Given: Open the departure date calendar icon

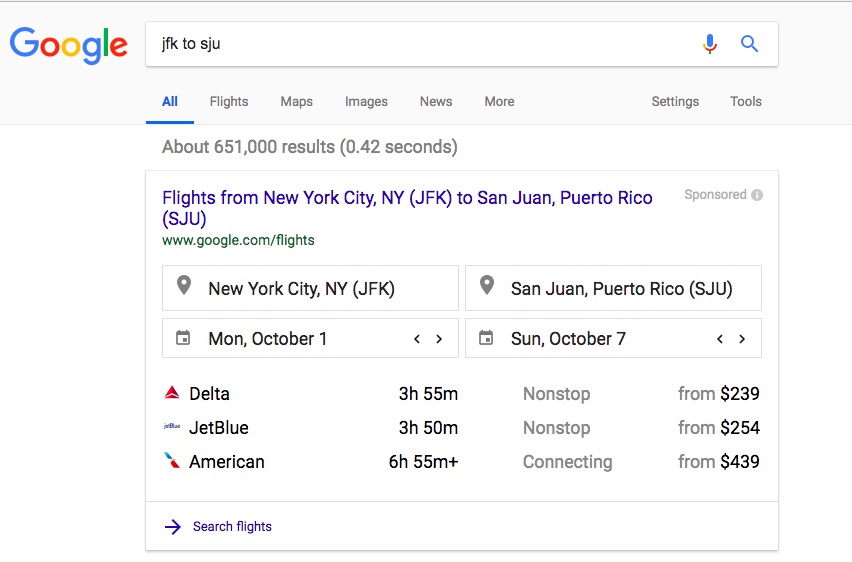Looking at the screenshot, I should pos(183,338).
